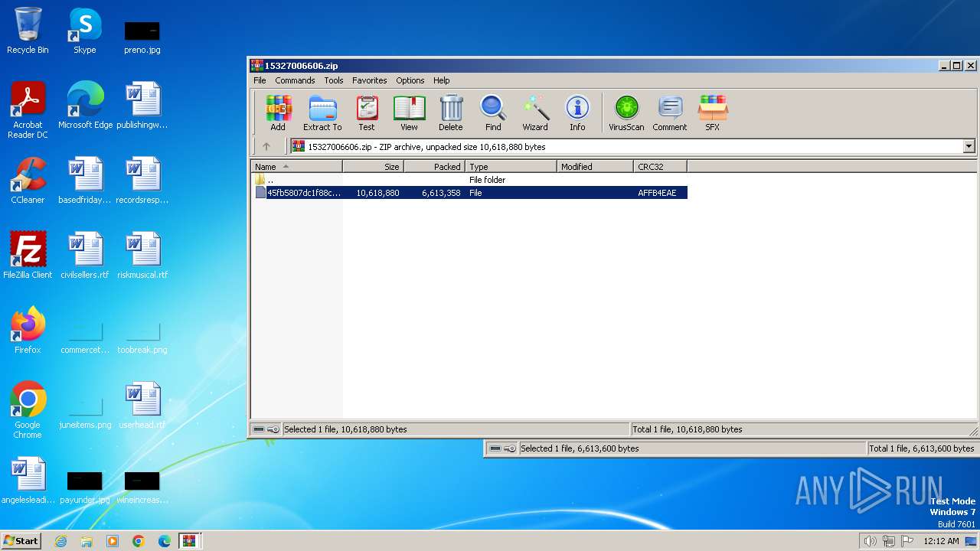Select the parent '..' folder row

[x=469, y=180]
